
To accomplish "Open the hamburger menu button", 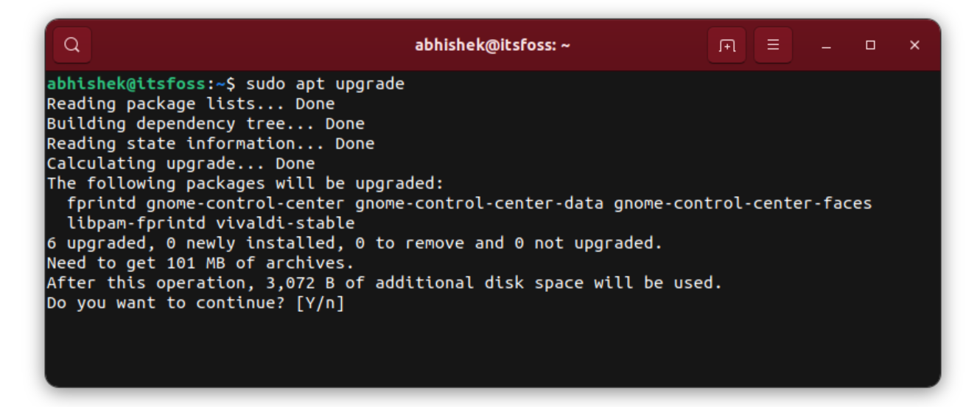I will click(x=773, y=45).
